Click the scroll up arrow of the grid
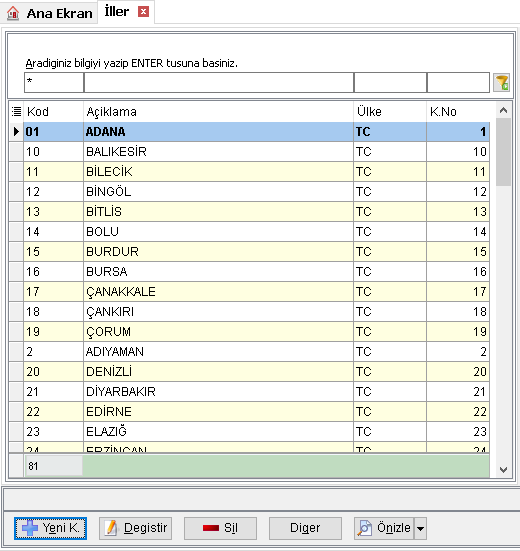This screenshot has width=520, height=551. click(x=503, y=110)
